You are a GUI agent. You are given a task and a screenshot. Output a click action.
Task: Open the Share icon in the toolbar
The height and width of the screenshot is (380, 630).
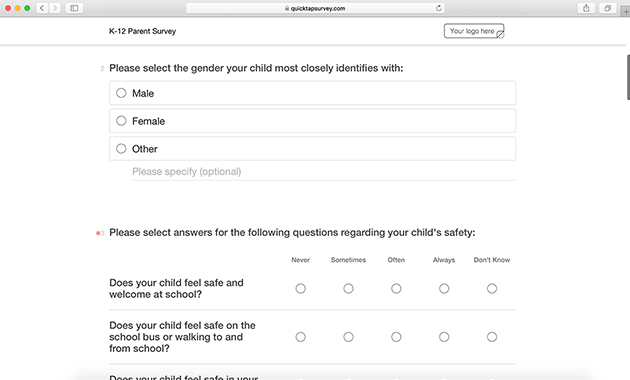(586, 8)
